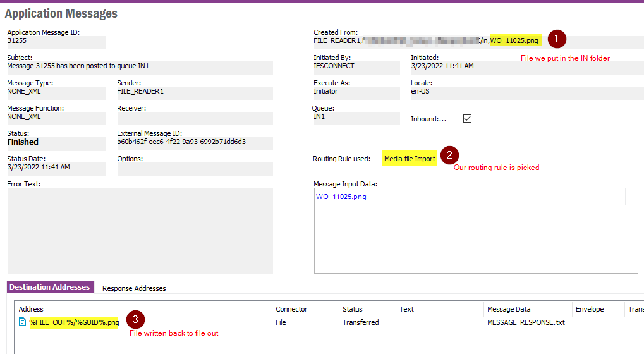The image size is (644, 354).
Task: Switch to the Response Addresses tab
Action: pyautogui.click(x=134, y=288)
